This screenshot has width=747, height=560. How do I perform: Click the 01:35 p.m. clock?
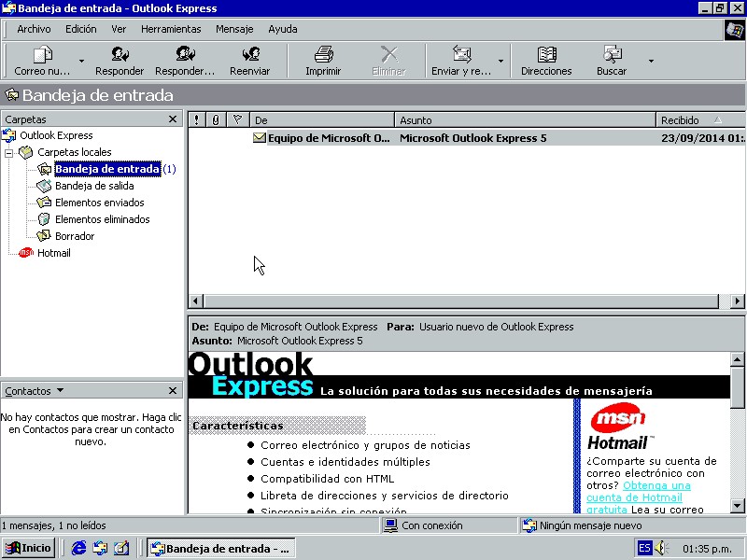707,549
